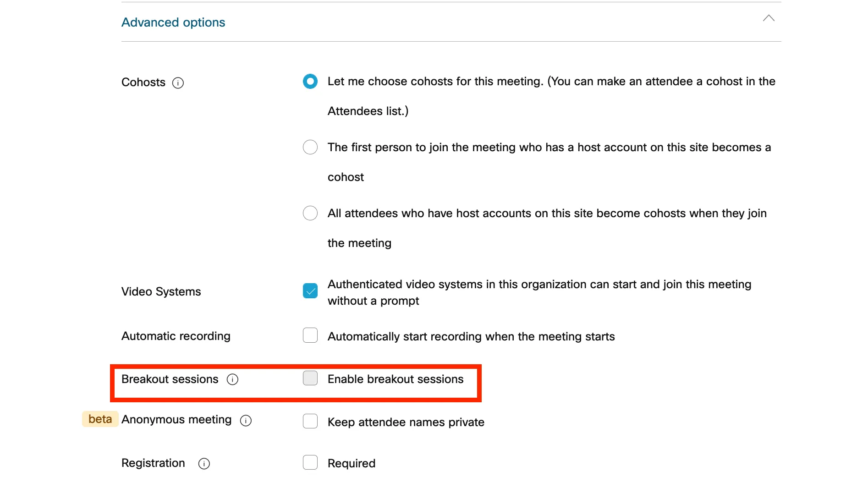Click "Enable breakout sessions" label text

[396, 379]
